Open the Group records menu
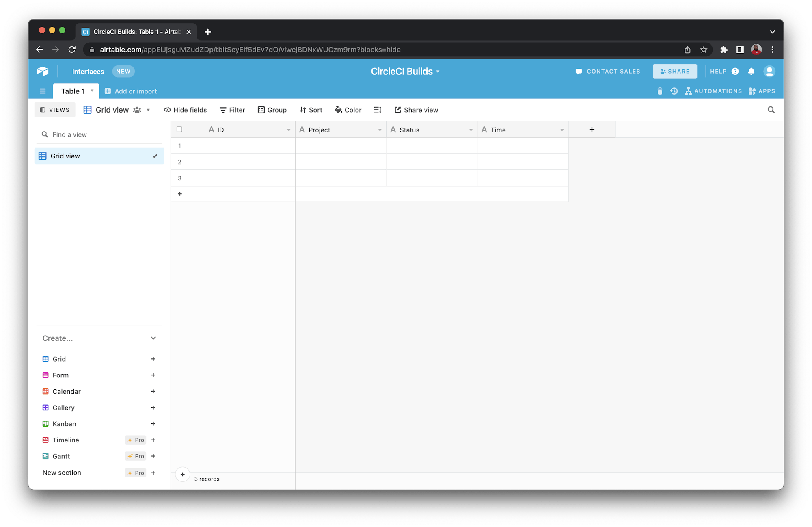The width and height of the screenshot is (812, 527). [x=272, y=110]
